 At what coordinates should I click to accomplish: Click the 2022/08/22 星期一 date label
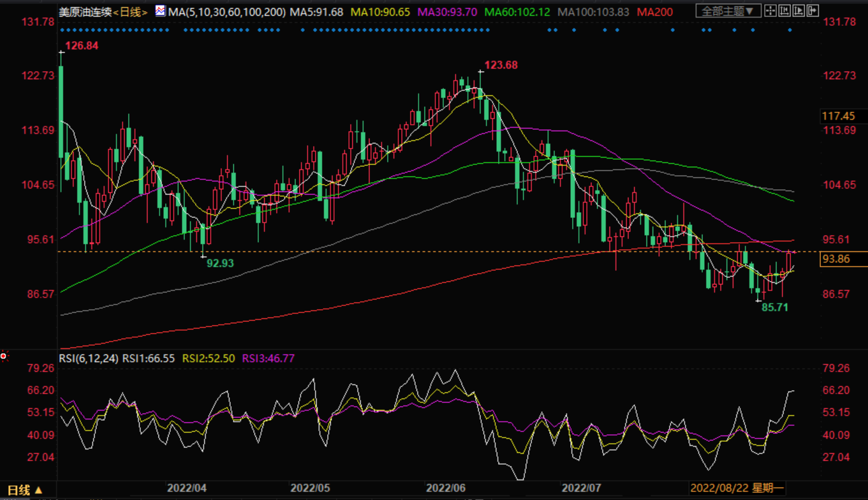(x=737, y=488)
